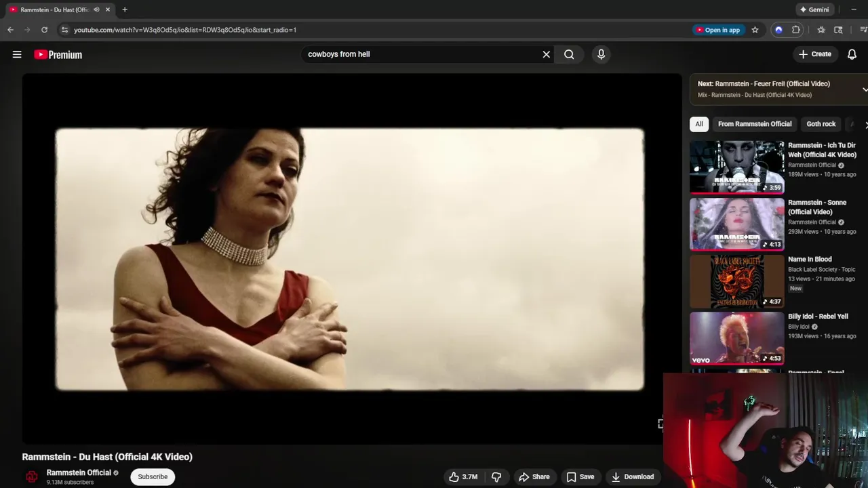The height and width of the screenshot is (488, 868).
Task: Open the 'Rammstein - Ich Tu Dir Weh' title
Action: pos(822,150)
